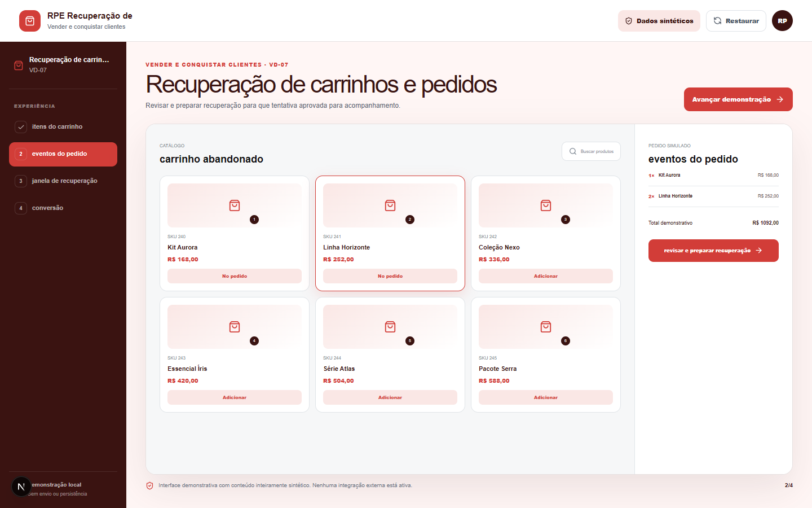Click the bag icon on Coleção Nexo card

coord(546,205)
